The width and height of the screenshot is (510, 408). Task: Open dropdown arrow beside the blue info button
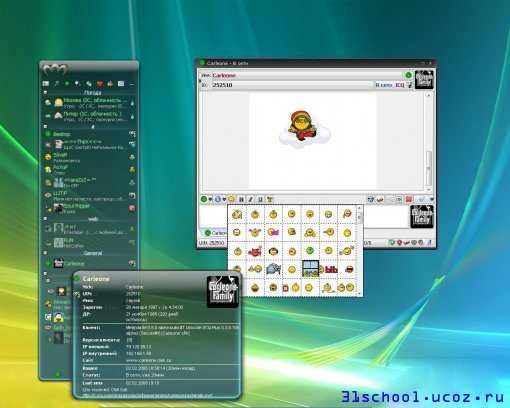[224, 200]
